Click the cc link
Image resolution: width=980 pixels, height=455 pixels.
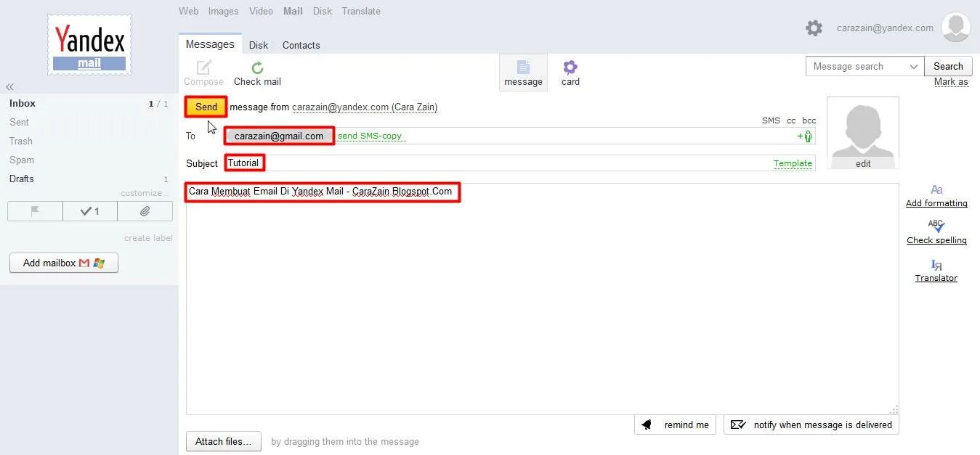[x=791, y=120]
